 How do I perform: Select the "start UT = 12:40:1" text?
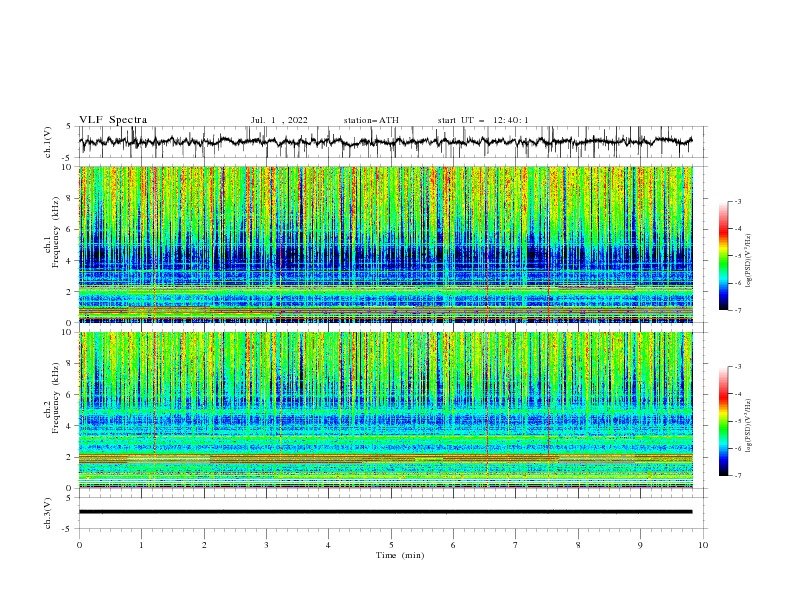pos(483,120)
